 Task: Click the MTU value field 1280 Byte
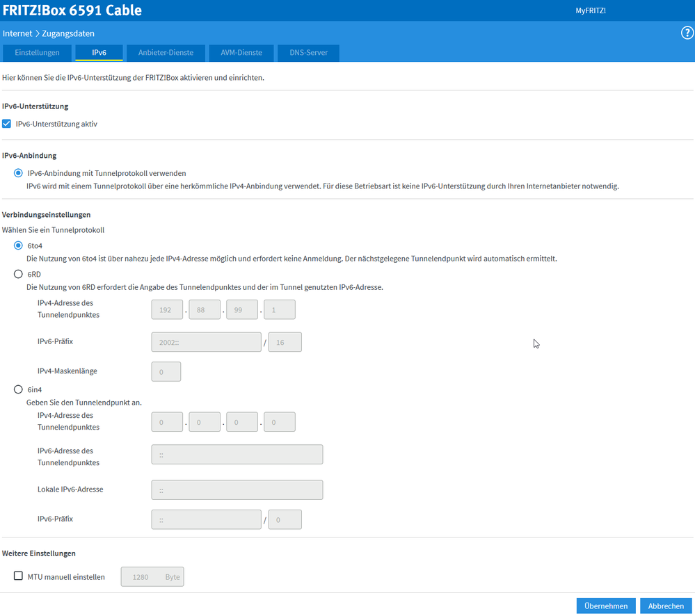click(x=152, y=576)
